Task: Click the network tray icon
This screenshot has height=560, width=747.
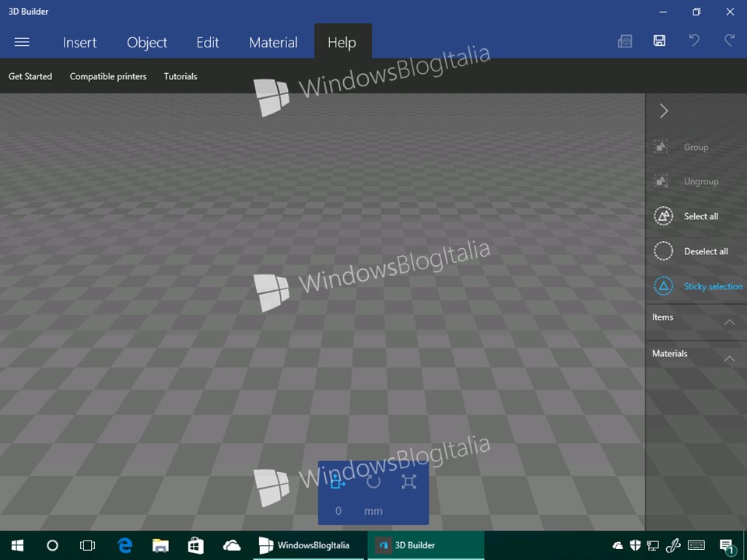Action: (x=653, y=545)
